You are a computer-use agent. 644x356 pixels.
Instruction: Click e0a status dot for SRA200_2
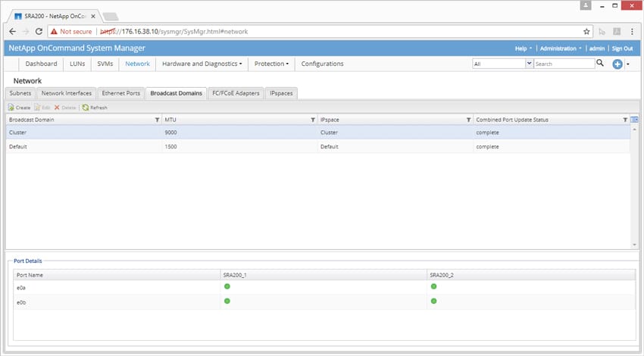(x=433, y=286)
